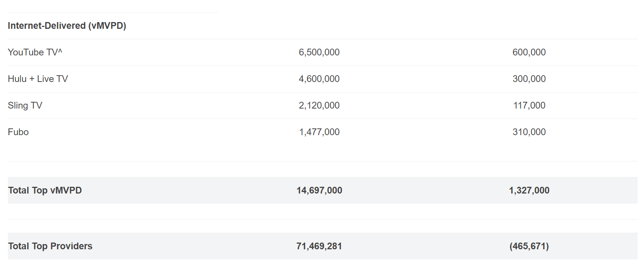Viewport: 644px width, 271px height.
Task: Click the Internet-Delivered (vMVPD) section heading
Action: coord(67,26)
